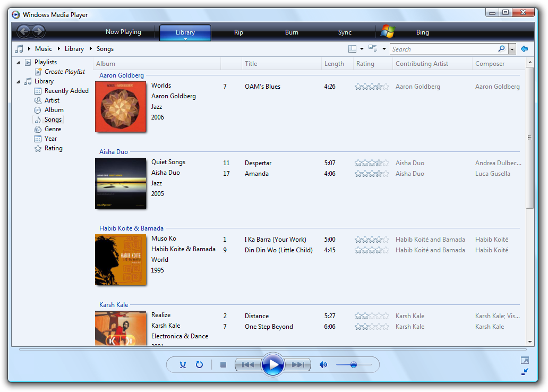
Task: Click the Quiet Songs album cover
Action: click(121, 183)
